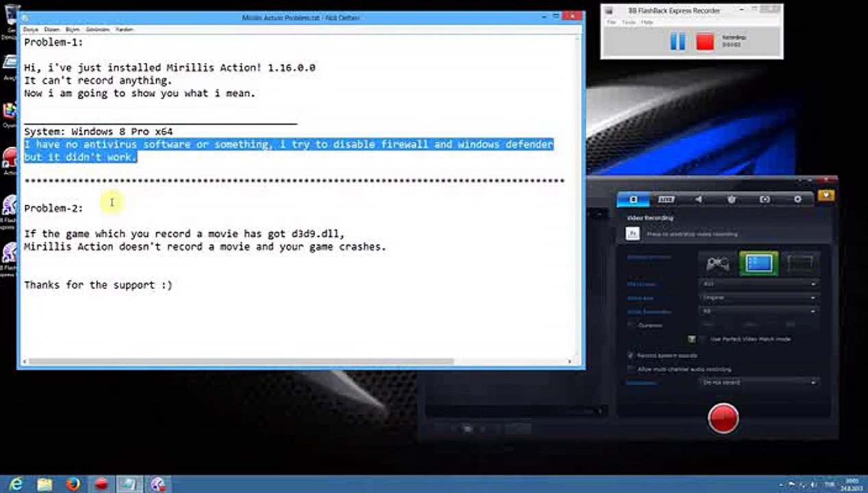Open the LIVE streaming tab in Action
The width and height of the screenshot is (868, 493).
pyautogui.click(x=665, y=199)
